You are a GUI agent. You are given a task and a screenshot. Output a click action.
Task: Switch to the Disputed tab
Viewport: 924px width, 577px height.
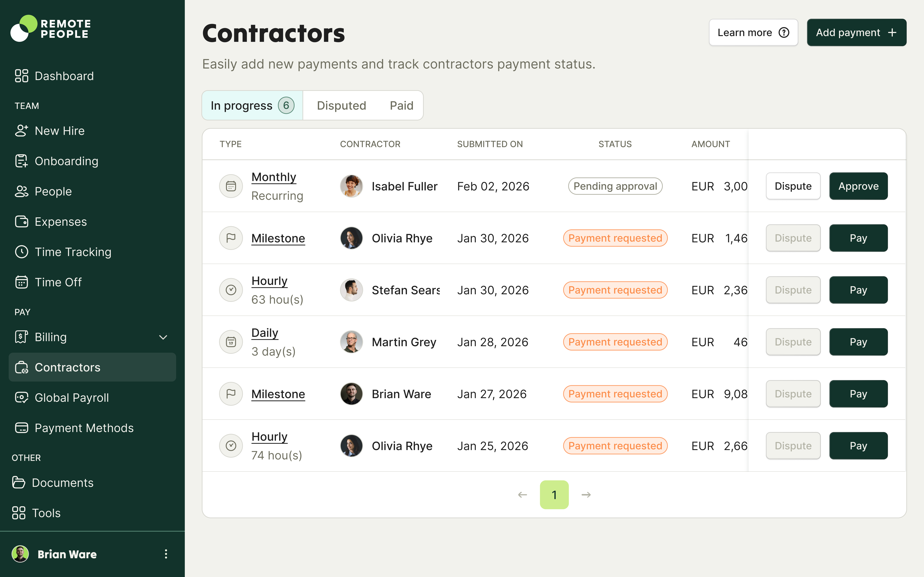click(x=341, y=106)
